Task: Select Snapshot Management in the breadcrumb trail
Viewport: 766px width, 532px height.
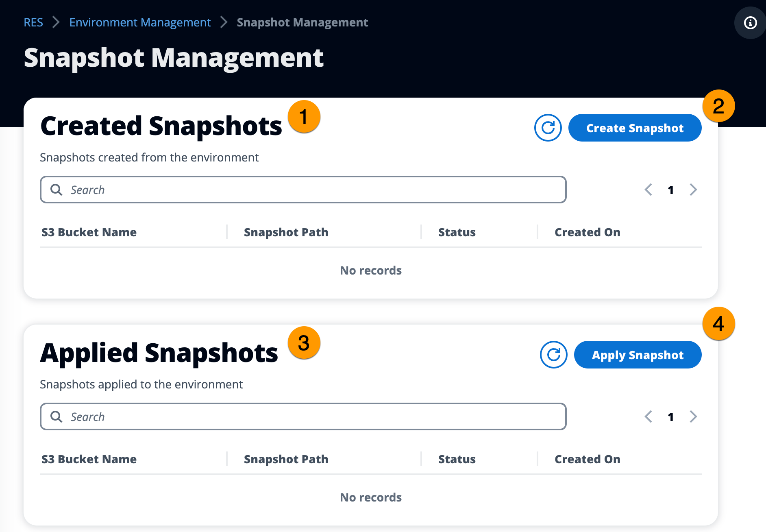Action: click(302, 22)
